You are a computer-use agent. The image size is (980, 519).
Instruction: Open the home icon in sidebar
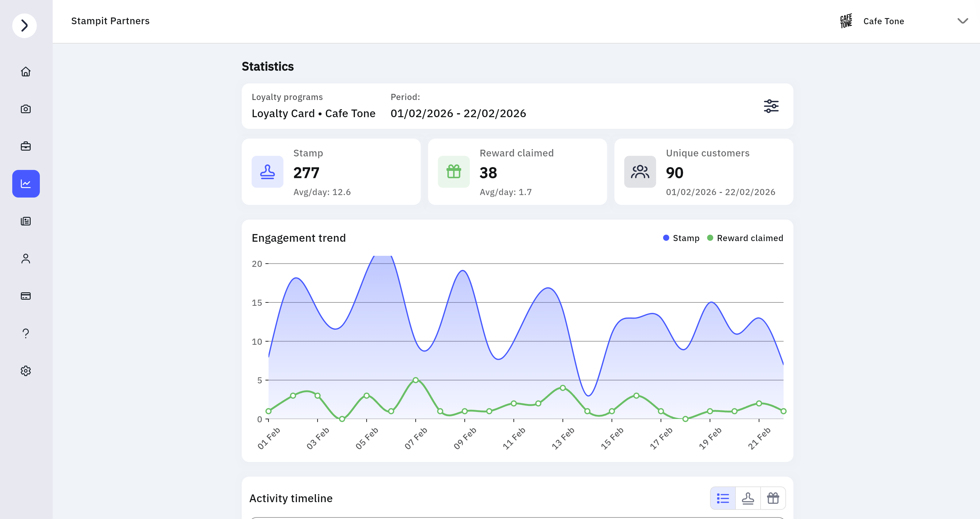(x=25, y=71)
